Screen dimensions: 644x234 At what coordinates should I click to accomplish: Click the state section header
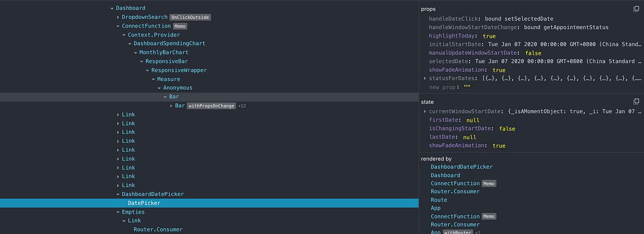coord(428,101)
